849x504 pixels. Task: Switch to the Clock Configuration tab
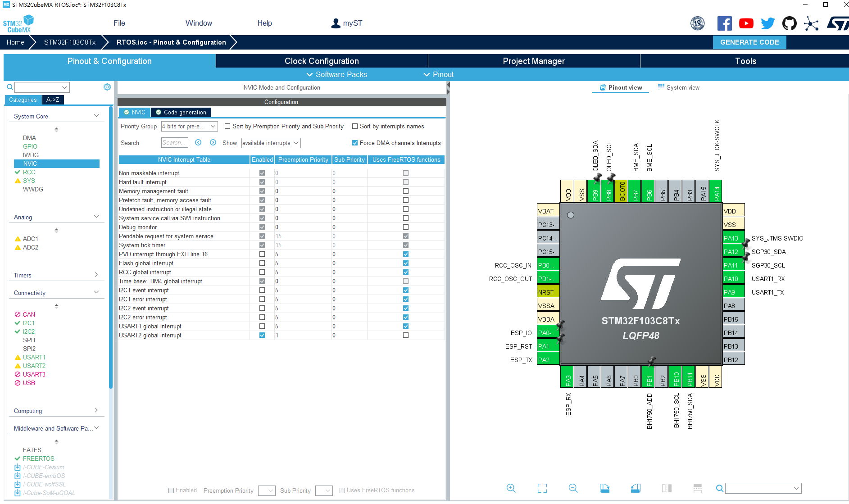click(322, 61)
